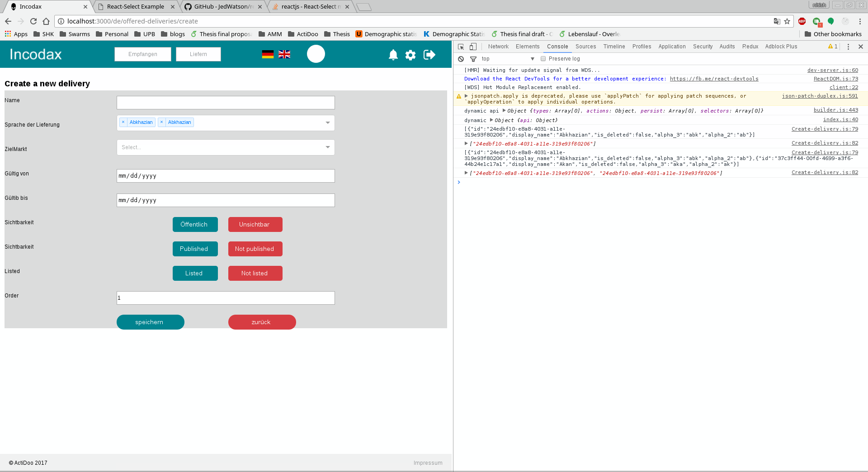The image size is (868, 472).
Task: Navigate back in browser history
Action: point(8,21)
